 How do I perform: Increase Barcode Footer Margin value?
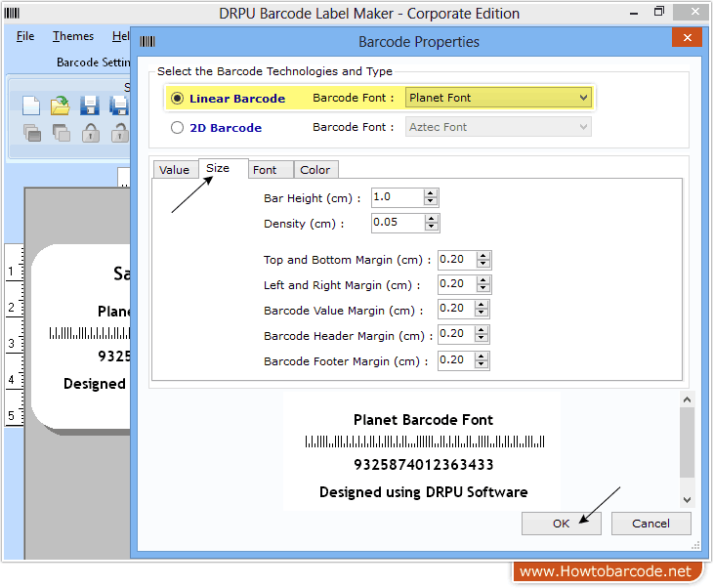[482, 357]
